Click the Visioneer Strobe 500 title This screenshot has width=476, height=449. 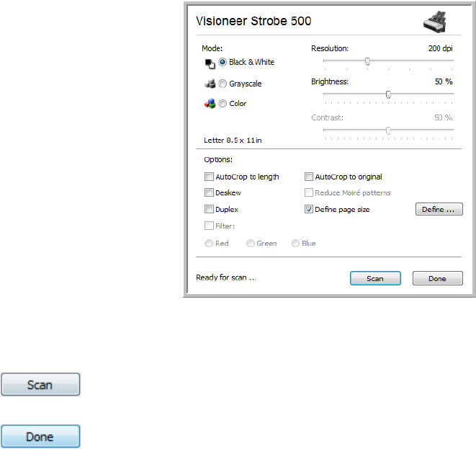point(253,21)
